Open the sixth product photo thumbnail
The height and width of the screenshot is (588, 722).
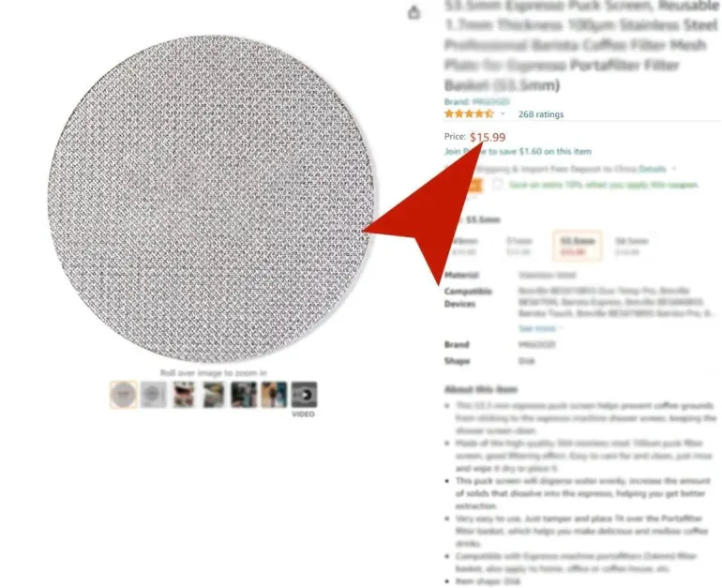(x=274, y=395)
